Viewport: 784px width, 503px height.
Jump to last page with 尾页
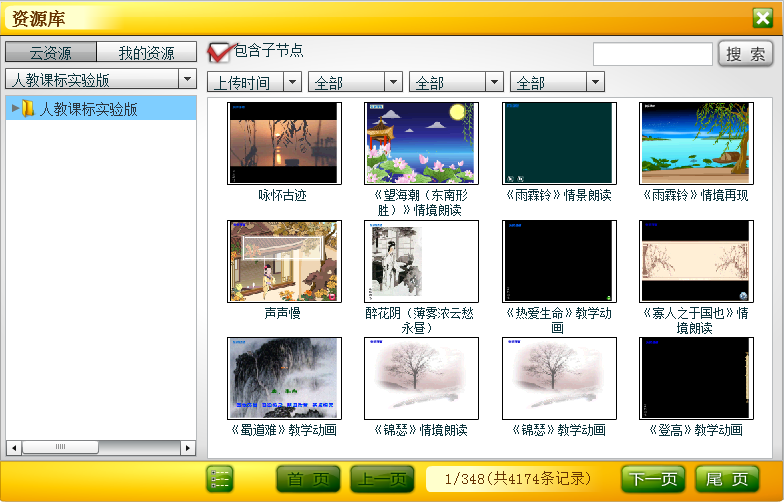[x=727, y=479]
